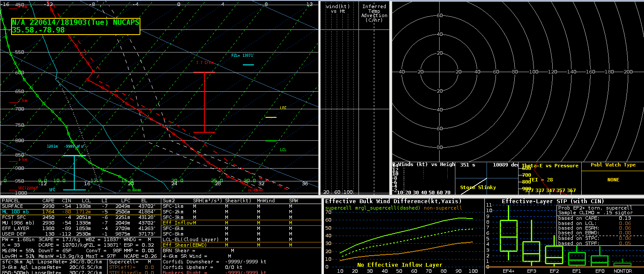Click the NONTOR category label
This screenshot has height=274, width=644.
[623, 271]
